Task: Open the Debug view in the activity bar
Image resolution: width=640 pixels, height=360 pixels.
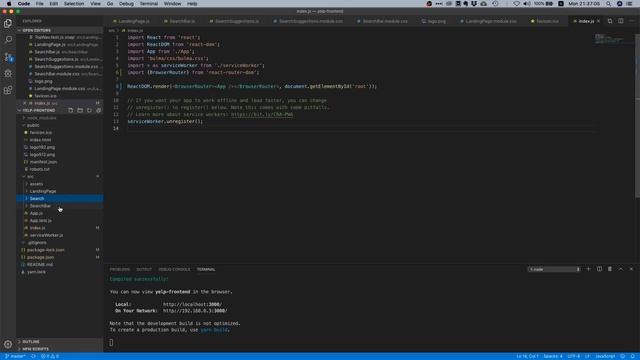Action: [x=8, y=73]
